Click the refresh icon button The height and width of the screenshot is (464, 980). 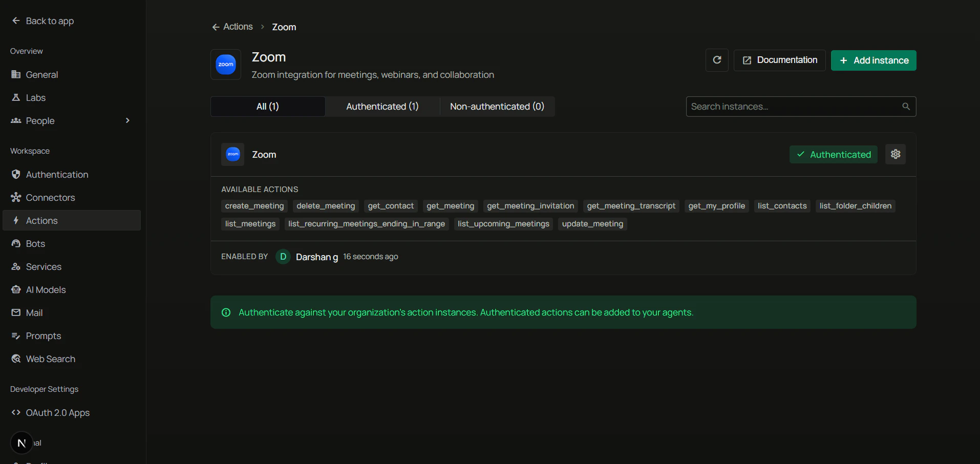pos(717,60)
